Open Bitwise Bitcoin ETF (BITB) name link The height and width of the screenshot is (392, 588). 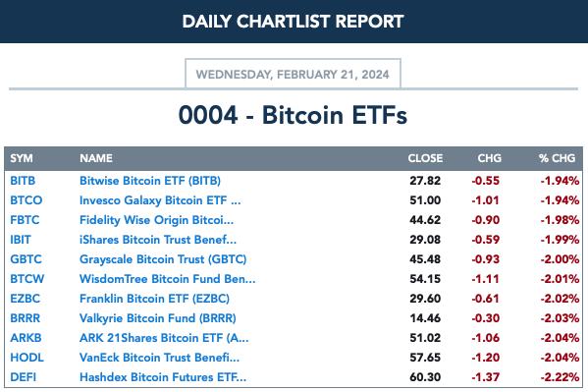(150, 181)
